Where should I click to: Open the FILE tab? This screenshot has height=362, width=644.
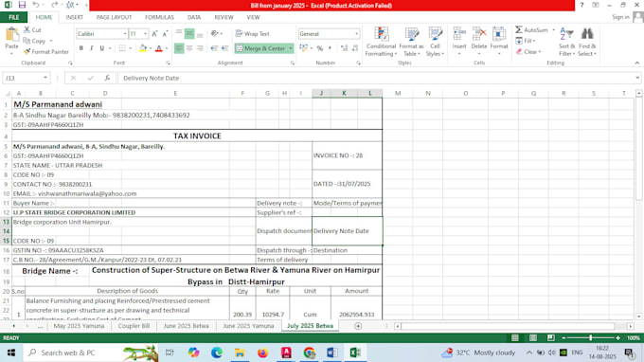[13, 17]
